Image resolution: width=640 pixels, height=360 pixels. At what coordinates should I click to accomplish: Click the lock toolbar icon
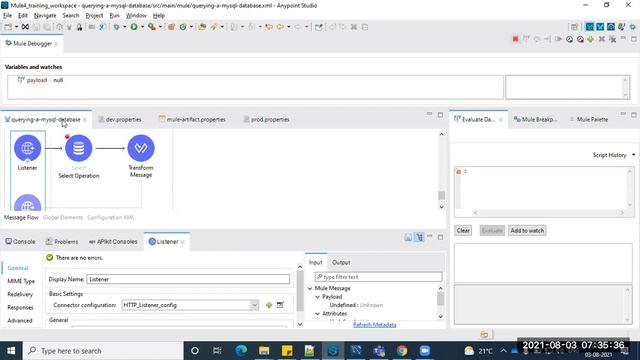coord(79,27)
